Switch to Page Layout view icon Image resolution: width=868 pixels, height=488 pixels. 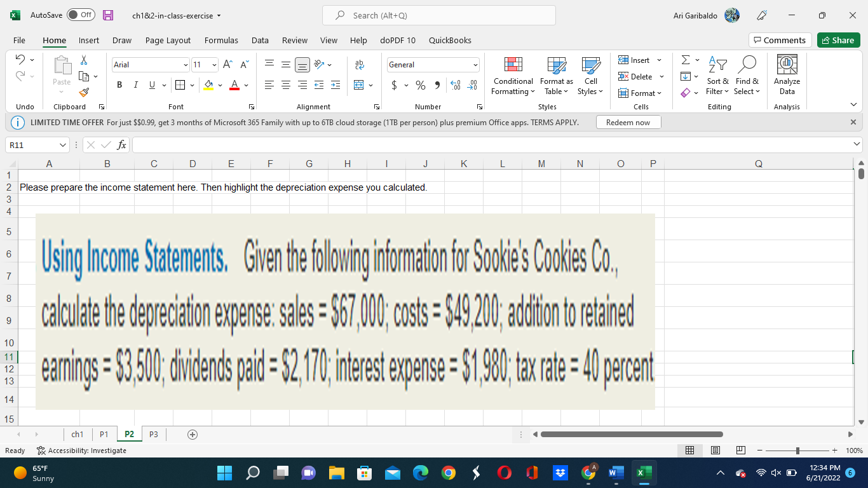coord(715,451)
